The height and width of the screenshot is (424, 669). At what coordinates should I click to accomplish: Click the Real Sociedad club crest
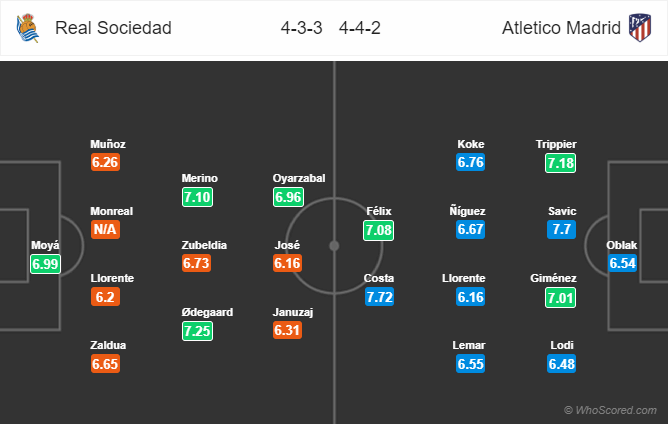28,29
